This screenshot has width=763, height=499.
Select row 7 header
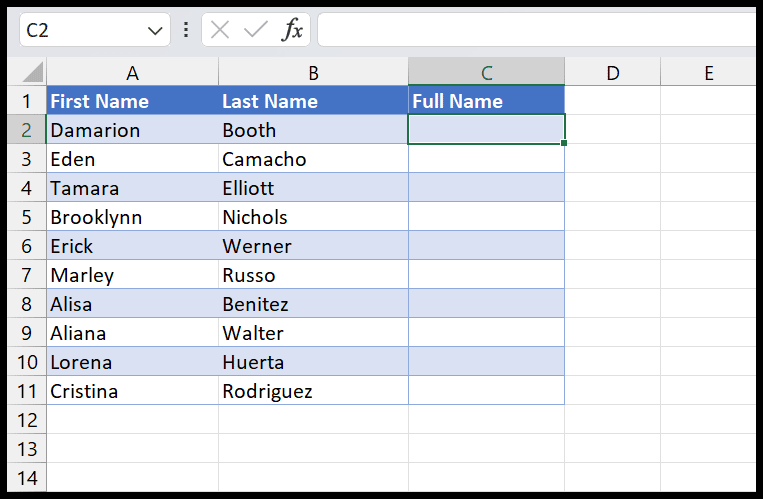coord(27,275)
